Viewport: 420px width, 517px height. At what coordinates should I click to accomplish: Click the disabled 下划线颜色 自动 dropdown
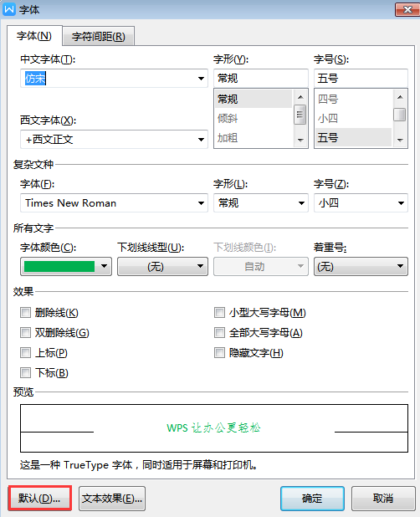(261, 266)
